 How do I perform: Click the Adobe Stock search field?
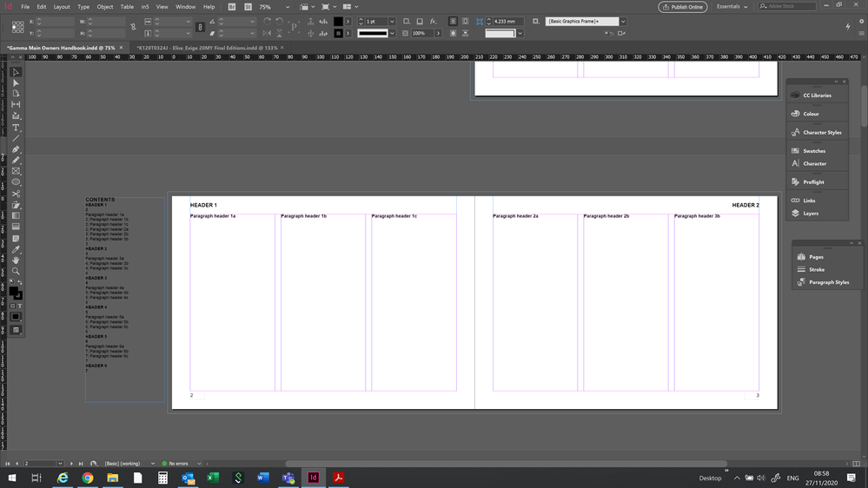787,6
